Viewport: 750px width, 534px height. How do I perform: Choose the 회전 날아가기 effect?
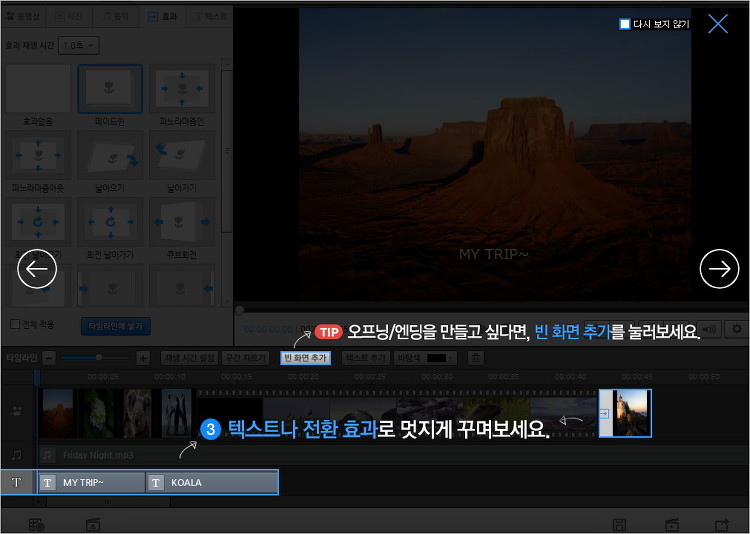[110, 222]
